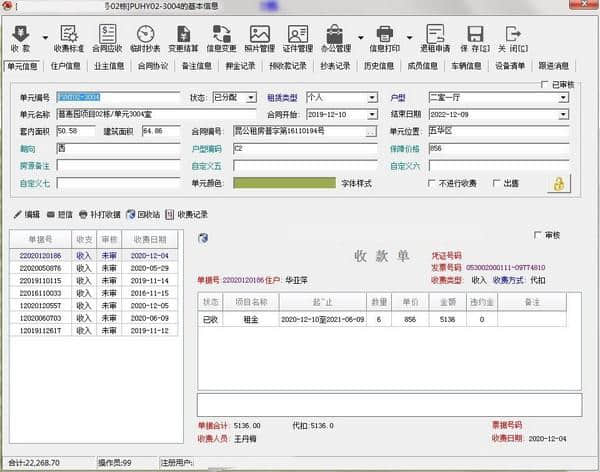
Task: Check the 出售 checkbox
Action: 496,183
